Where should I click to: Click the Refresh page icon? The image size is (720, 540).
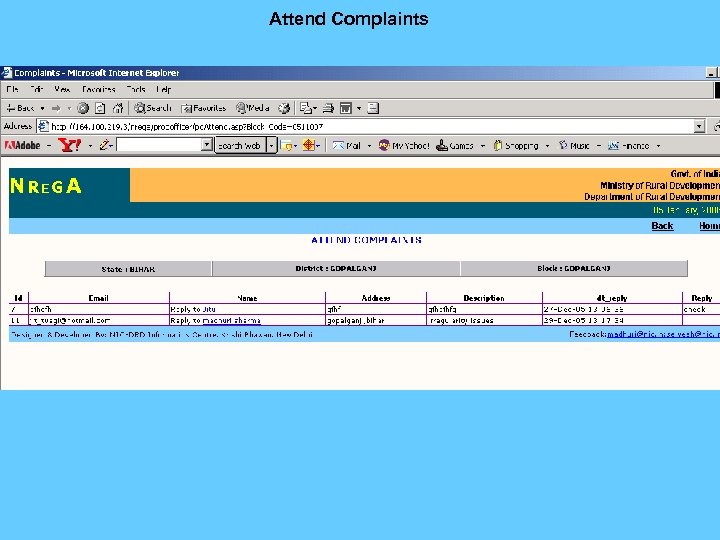pyautogui.click(x=100, y=108)
